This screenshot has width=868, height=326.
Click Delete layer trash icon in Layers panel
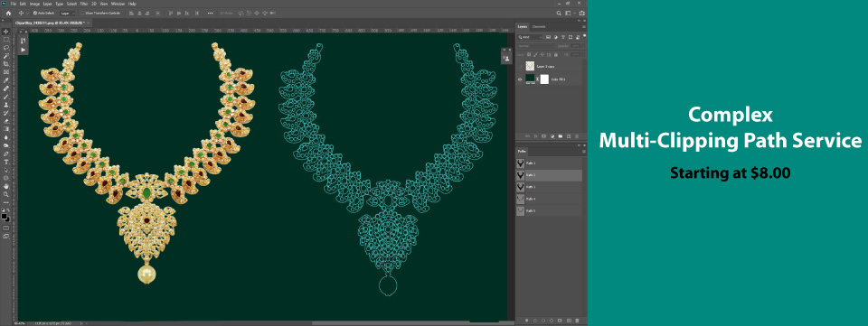pyautogui.click(x=577, y=135)
